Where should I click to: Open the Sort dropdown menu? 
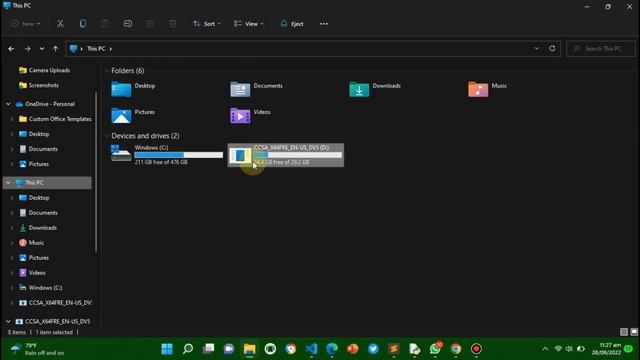[207, 24]
